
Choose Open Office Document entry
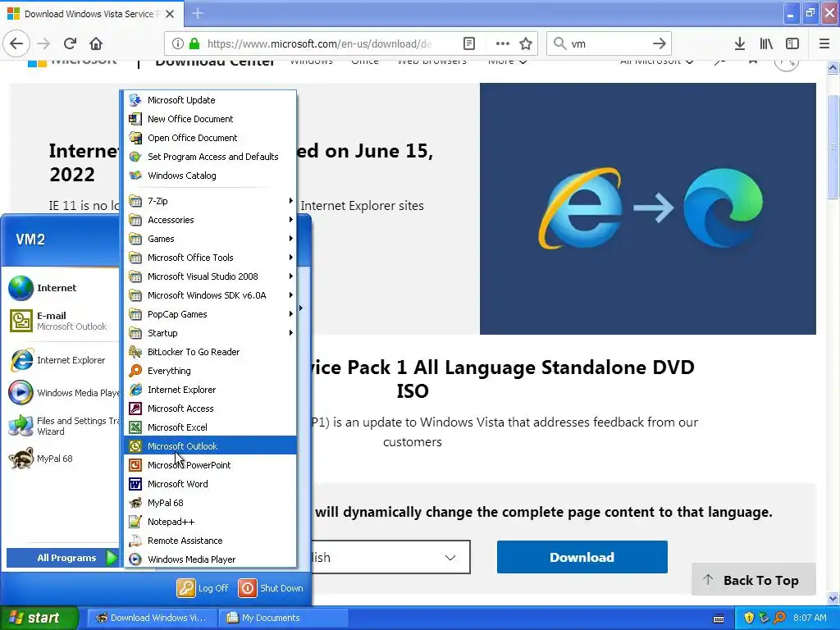coord(210,138)
